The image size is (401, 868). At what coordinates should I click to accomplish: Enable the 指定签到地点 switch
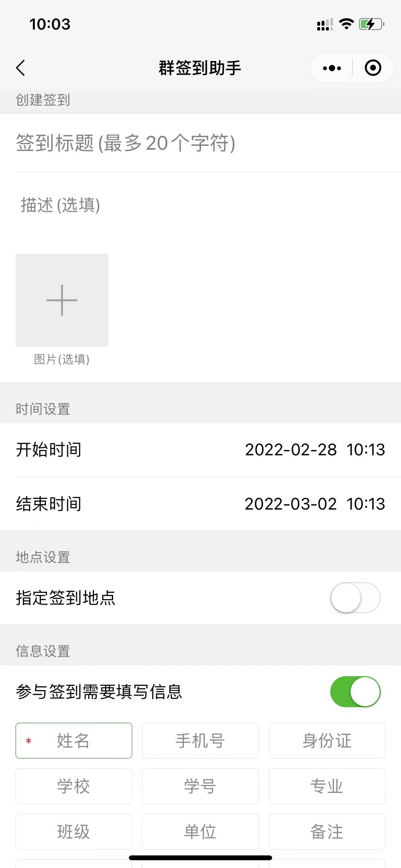click(x=355, y=598)
